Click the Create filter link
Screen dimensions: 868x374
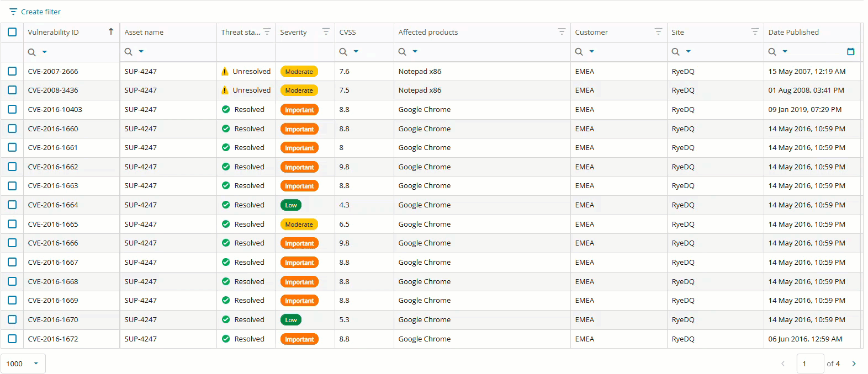[x=41, y=12]
